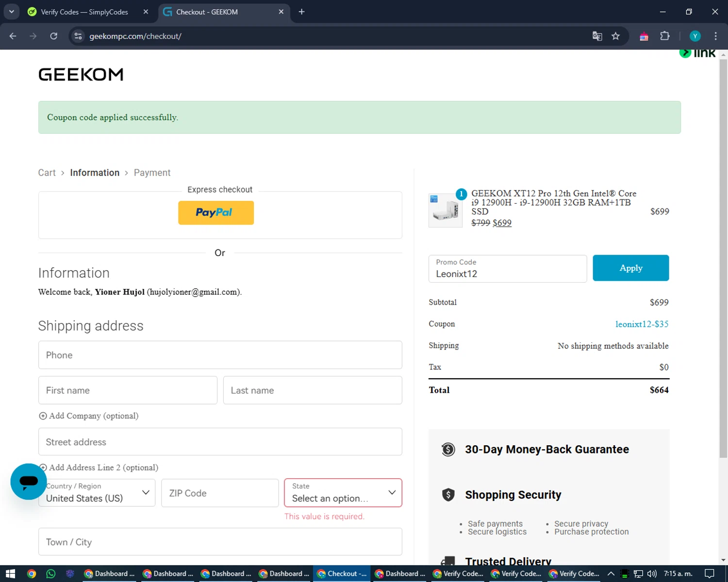Open the Chrome three-dot menu

pyautogui.click(x=715, y=36)
